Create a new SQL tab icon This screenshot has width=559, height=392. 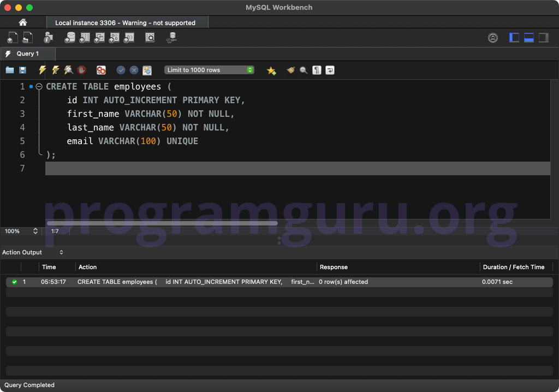(x=12, y=38)
